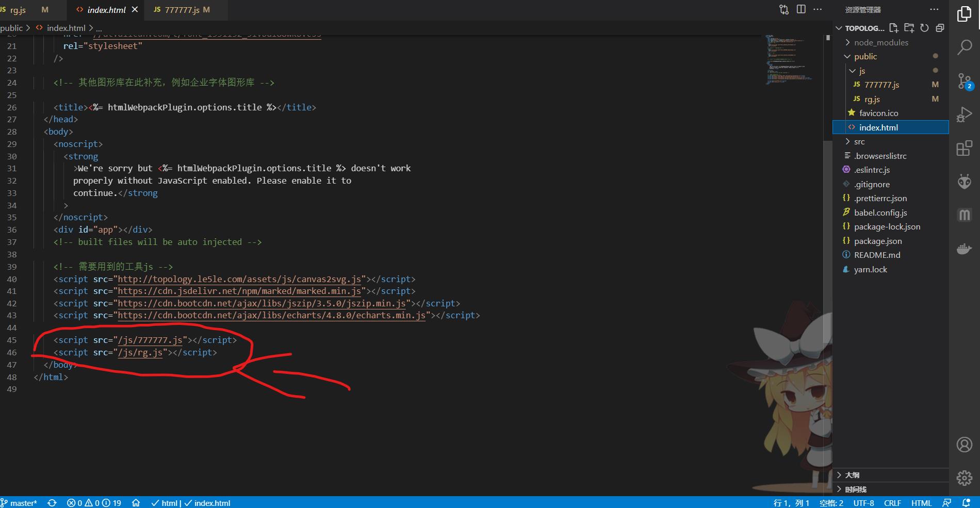Open the Docker whale view
The width and height of the screenshot is (980, 508).
[964, 249]
